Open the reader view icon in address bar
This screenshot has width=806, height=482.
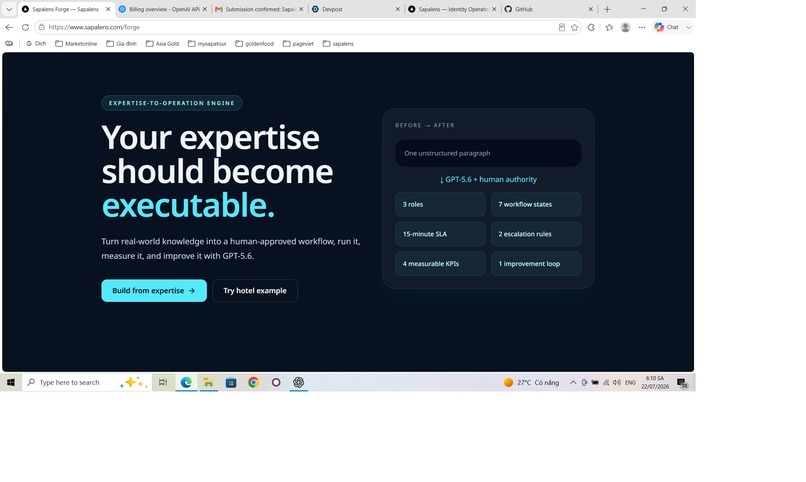coord(562,27)
